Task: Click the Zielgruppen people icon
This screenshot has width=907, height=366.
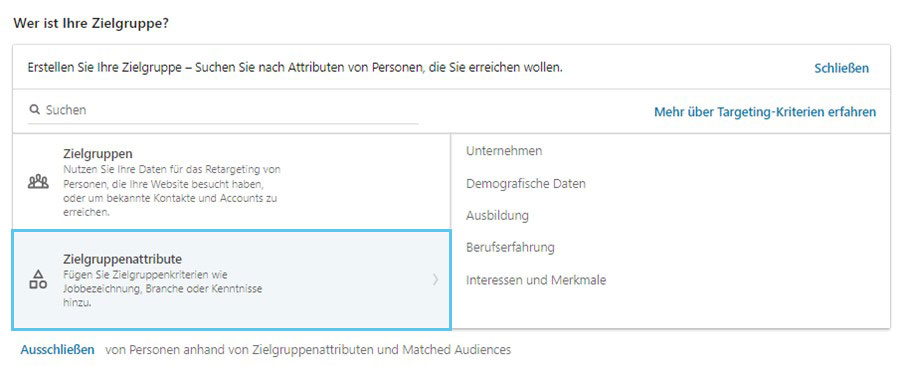Action: point(38,182)
